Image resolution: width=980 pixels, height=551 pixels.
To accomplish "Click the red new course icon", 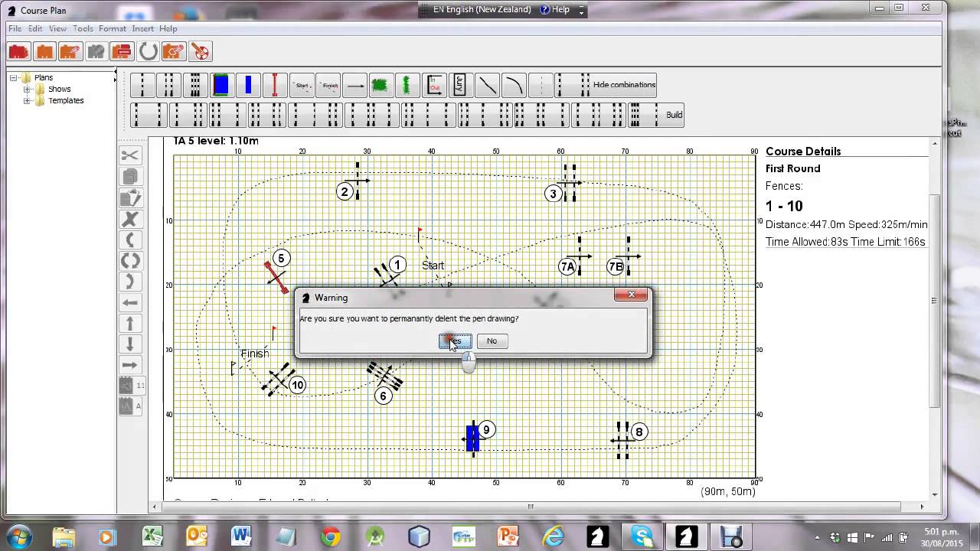I will (19, 51).
